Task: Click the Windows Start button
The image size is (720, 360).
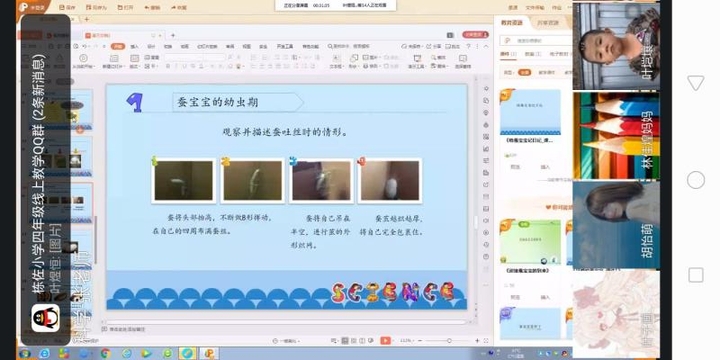Action: click(24, 354)
